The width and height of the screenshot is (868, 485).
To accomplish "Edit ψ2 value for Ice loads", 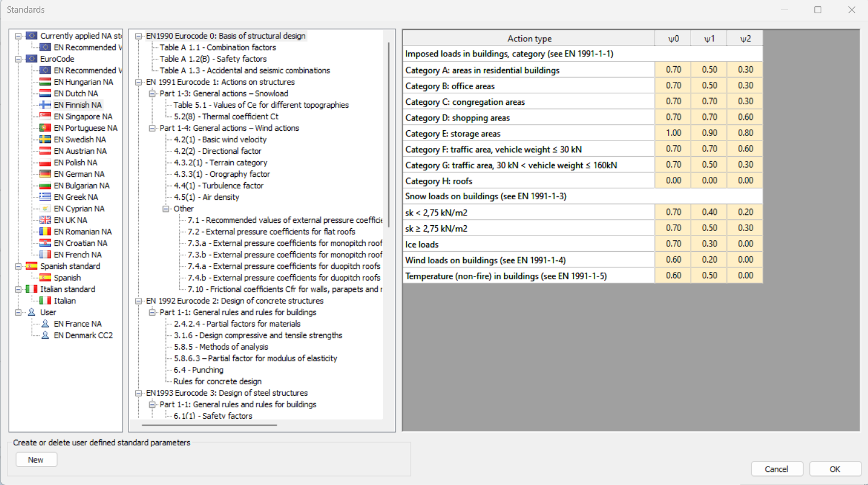I will coord(745,244).
